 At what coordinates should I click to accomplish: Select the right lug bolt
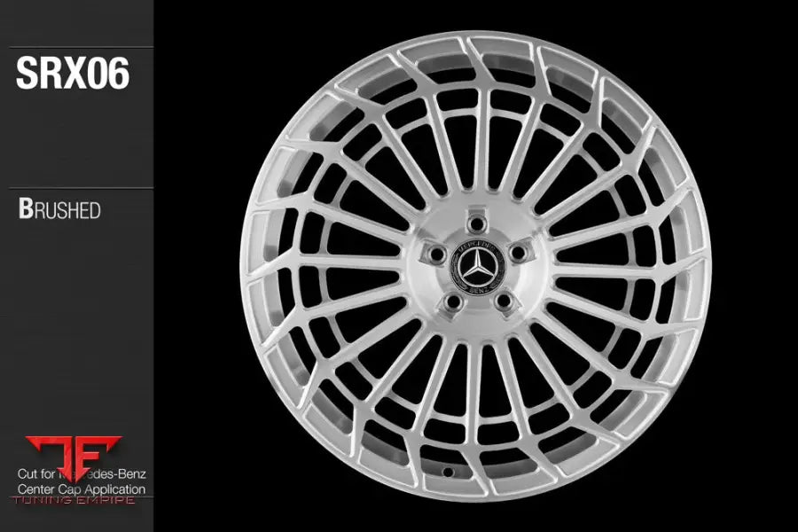click(520, 253)
